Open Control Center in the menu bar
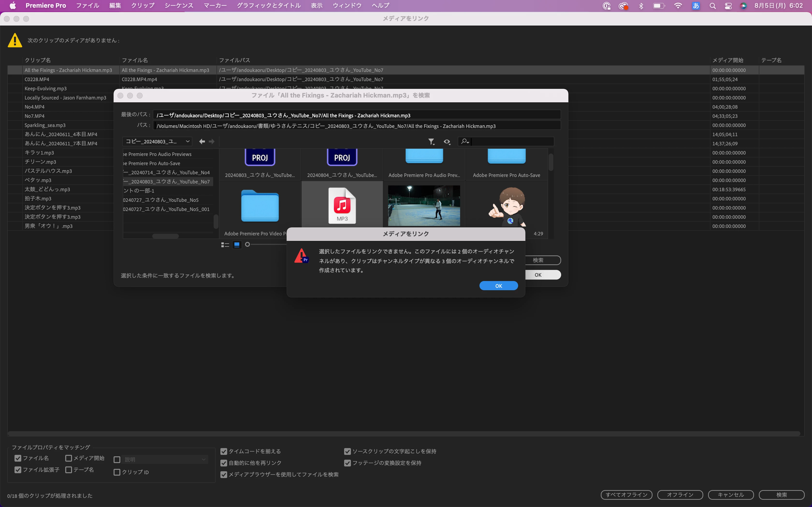Image resolution: width=812 pixels, height=507 pixels. [x=728, y=6]
